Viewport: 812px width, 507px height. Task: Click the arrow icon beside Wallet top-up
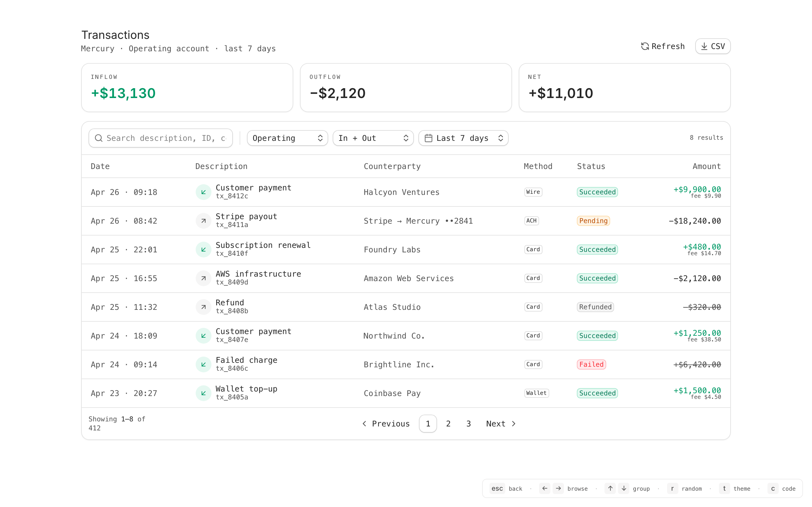tap(203, 393)
